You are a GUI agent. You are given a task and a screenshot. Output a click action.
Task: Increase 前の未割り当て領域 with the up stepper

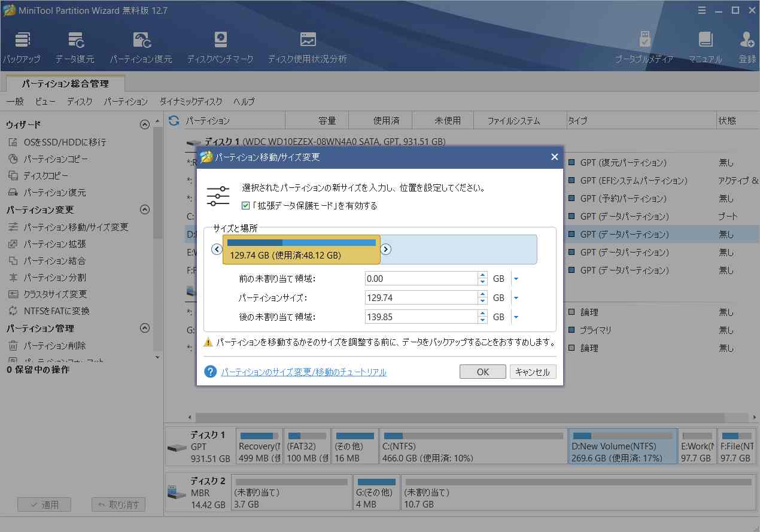pyautogui.click(x=482, y=275)
